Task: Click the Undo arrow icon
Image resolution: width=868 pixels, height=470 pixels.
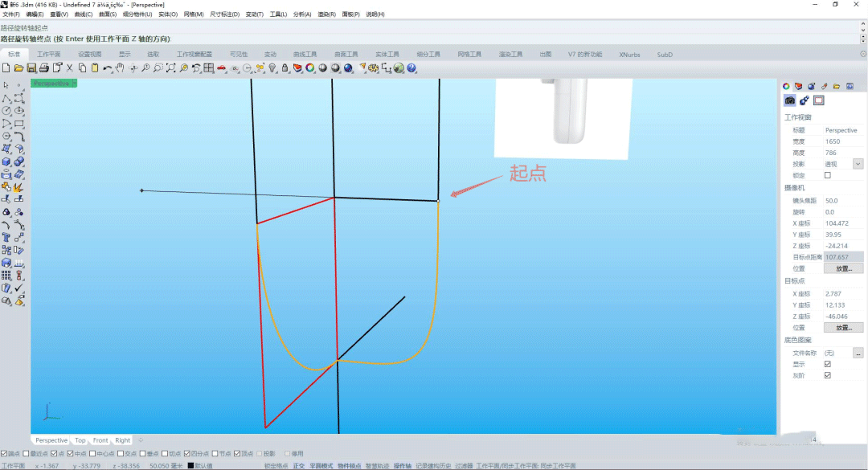Action: pyautogui.click(x=107, y=68)
